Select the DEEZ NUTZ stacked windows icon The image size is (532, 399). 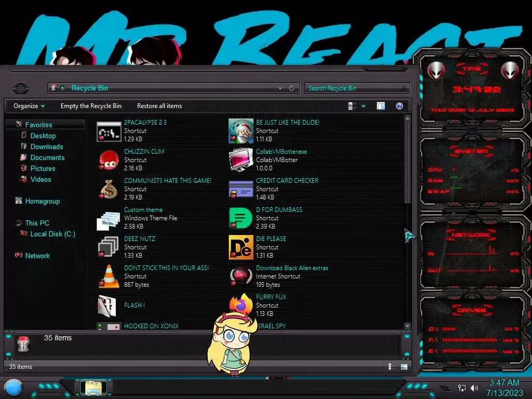pos(108,247)
